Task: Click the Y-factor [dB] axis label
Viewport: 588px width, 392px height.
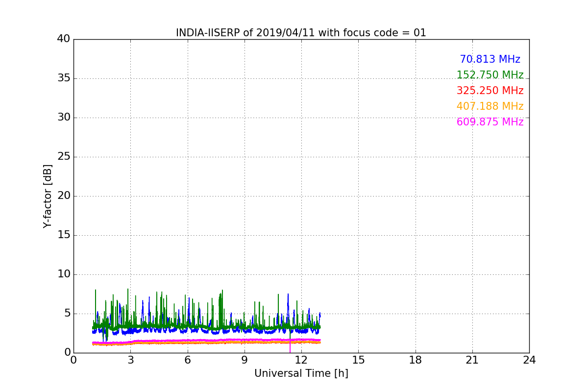Action: tap(48, 196)
